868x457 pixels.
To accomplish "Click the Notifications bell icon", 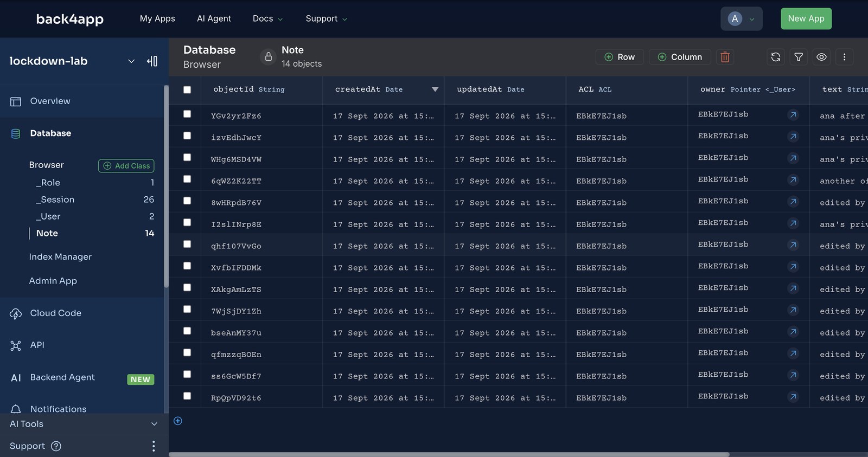I will point(16,409).
